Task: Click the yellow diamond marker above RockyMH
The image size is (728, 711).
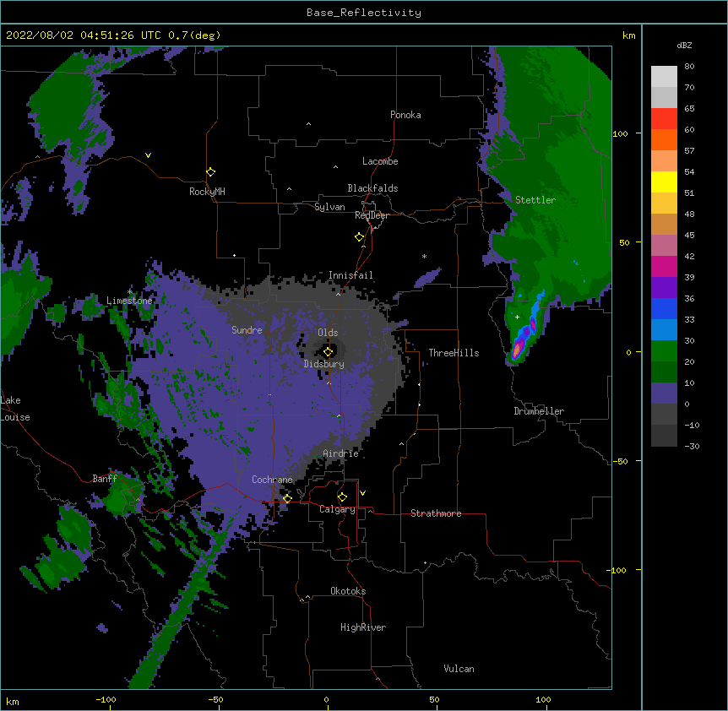Action: (211, 172)
